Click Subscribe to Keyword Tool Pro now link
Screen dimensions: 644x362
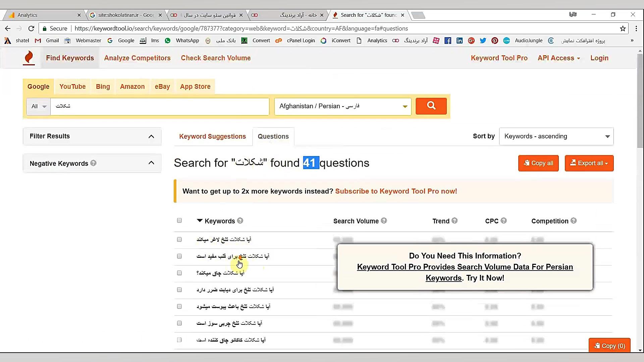coord(396,191)
